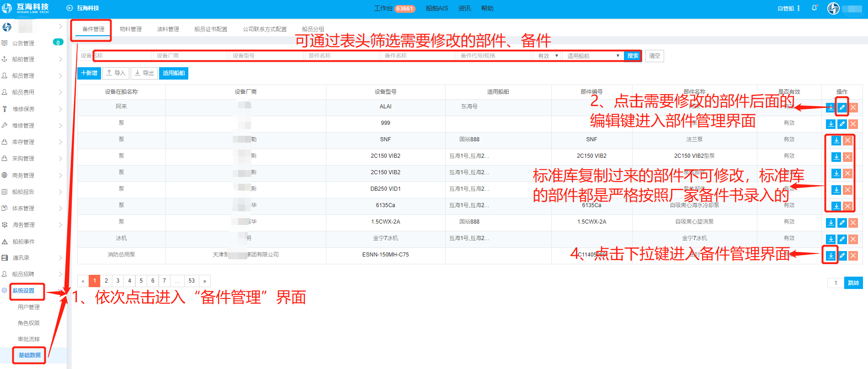The image size is (868, 369).
Task: Open 船舶AIS in the top menu
Action: [437, 8]
